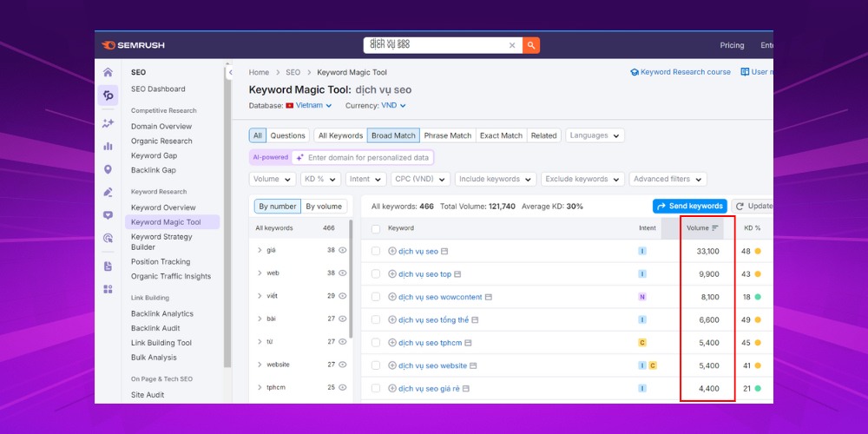Open Keyword Overview in sidebar

pos(163,207)
